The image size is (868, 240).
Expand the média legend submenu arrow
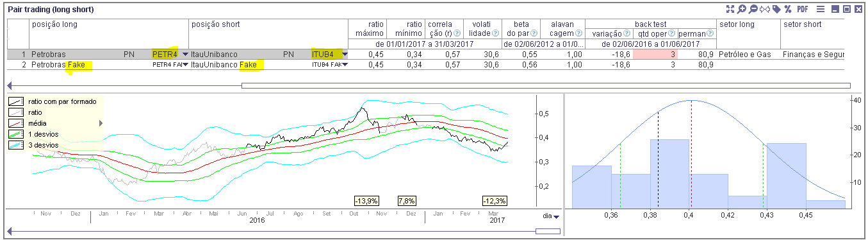[x=100, y=123]
